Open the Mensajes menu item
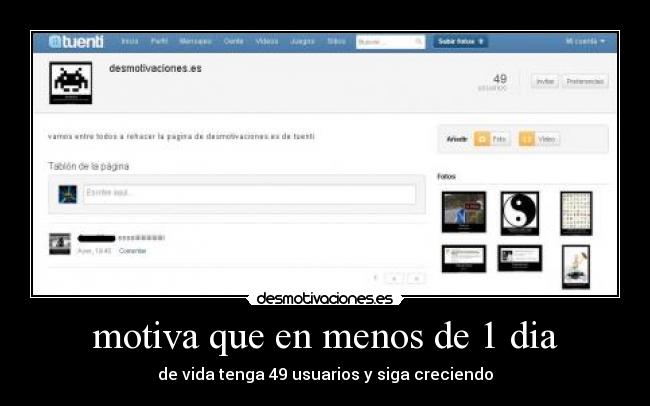Image resolution: width=650 pixels, height=406 pixels. 194,42
